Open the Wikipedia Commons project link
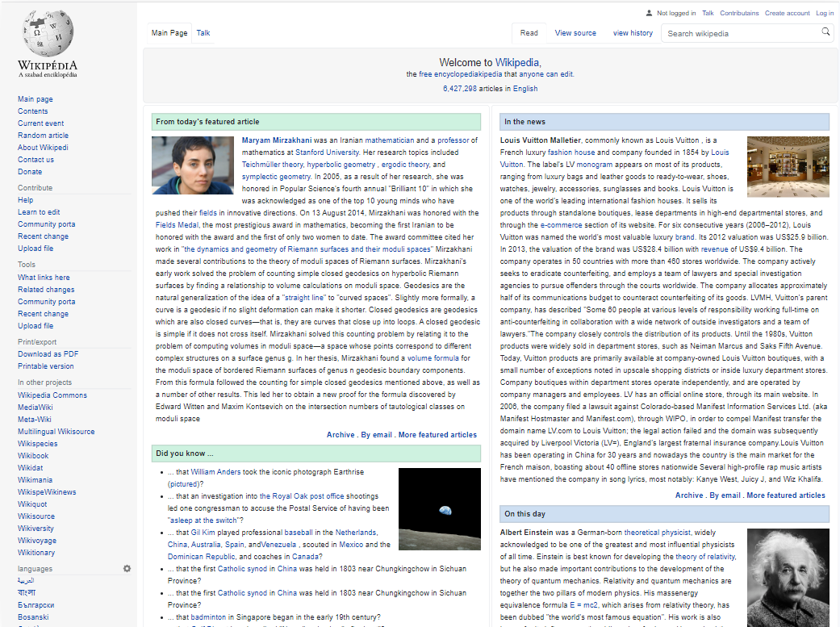 [x=52, y=395]
